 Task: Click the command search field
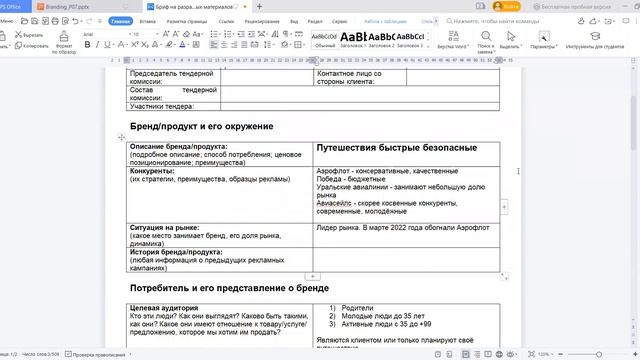494,21
